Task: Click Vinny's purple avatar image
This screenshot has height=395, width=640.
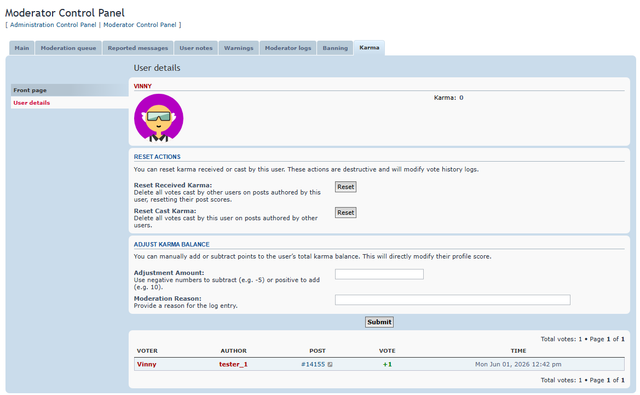Action: pos(159,118)
